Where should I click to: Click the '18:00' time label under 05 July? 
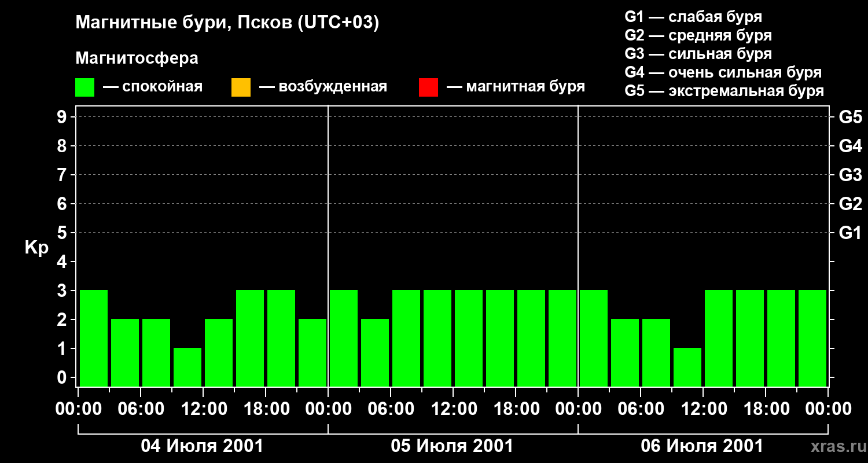point(516,409)
